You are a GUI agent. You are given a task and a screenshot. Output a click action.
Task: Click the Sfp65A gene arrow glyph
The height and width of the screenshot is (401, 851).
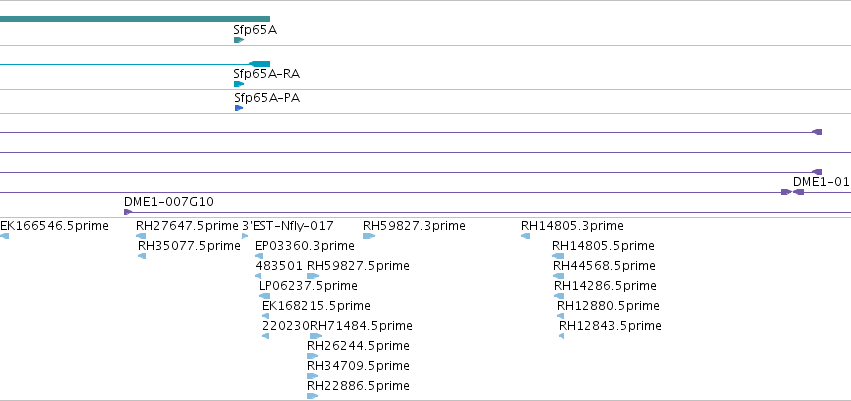point(239,40)
